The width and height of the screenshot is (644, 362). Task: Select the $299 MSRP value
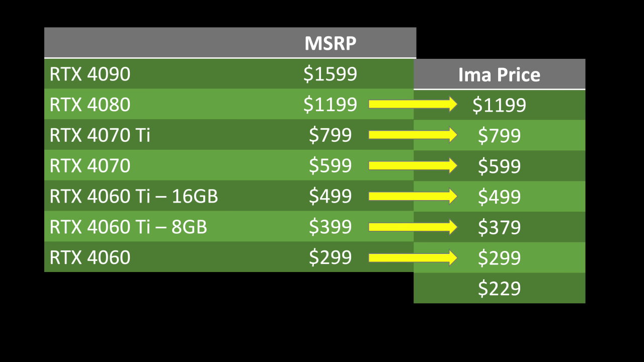coord(330,257)
